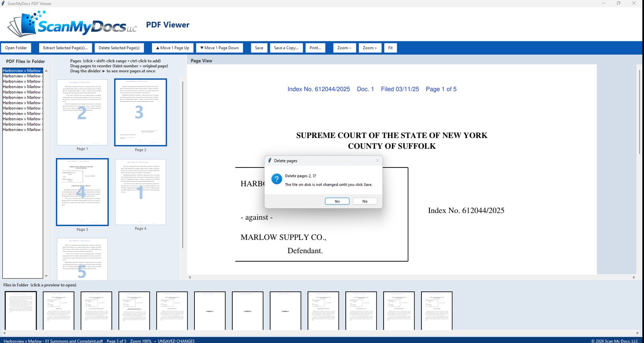Click the blue Filed 03/11/25 header text
This screenshot has height=343, width=644.
click(x=400, y=89)
